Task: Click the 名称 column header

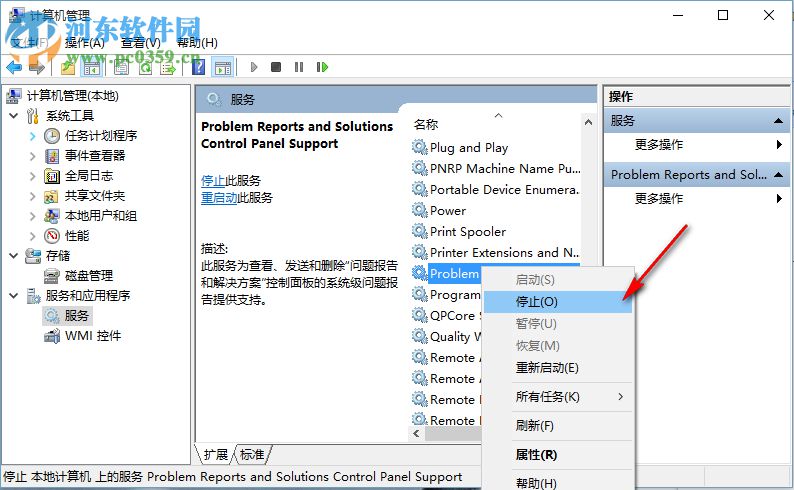Action: coord(426,125)
